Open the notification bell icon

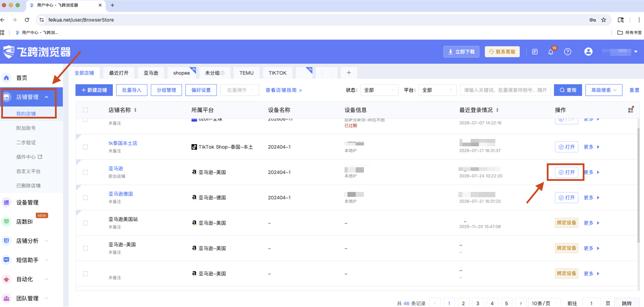coord(551,52)
